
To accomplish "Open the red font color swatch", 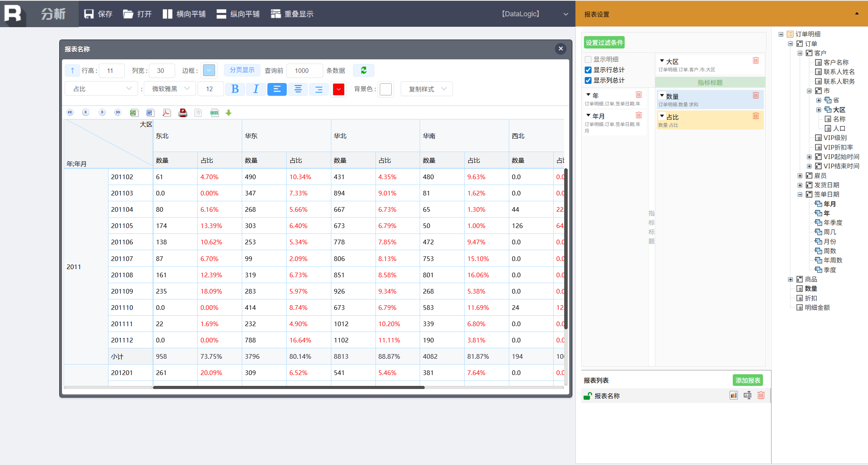I will (x=338, y=89).
